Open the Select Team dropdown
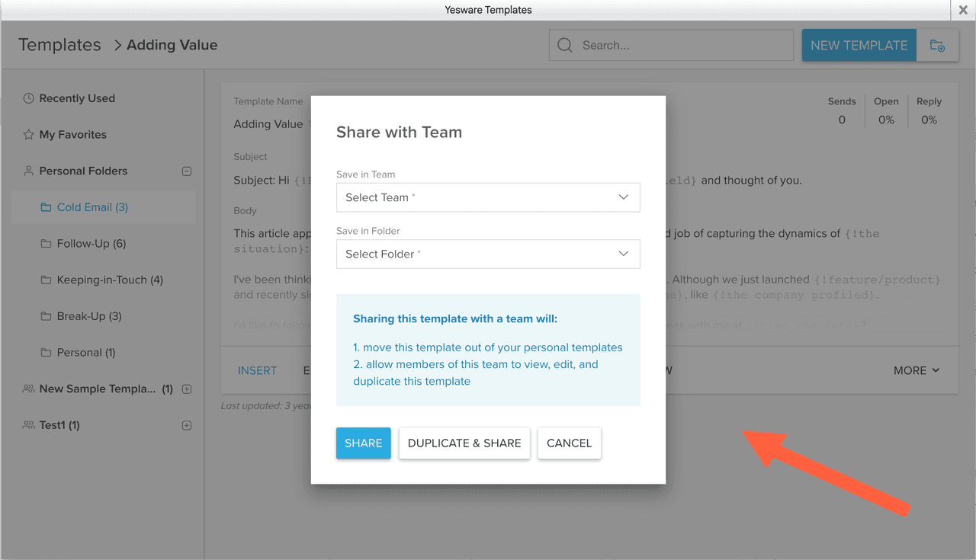The height and width of the screenshot is (560, 976). [488, 197]
